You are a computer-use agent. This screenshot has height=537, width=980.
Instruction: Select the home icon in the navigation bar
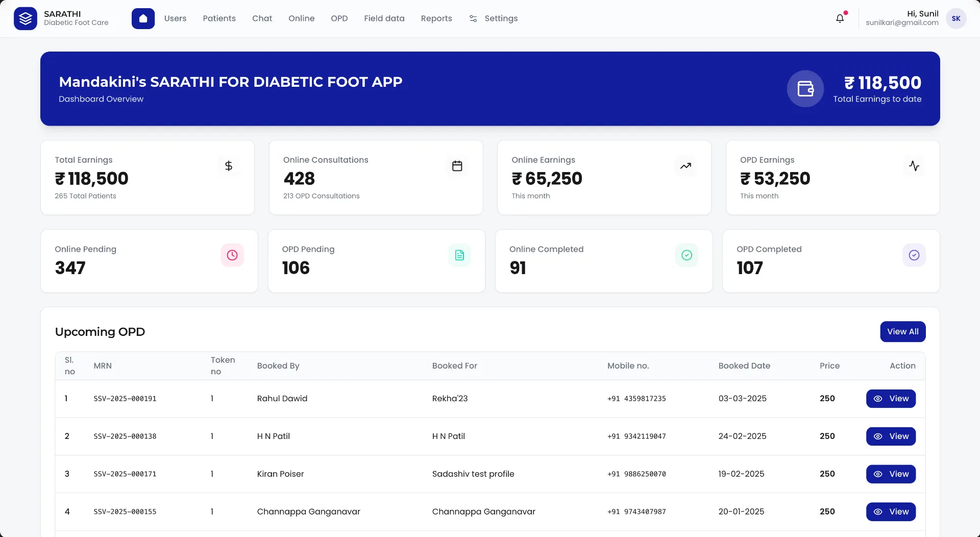pos(143,18)
